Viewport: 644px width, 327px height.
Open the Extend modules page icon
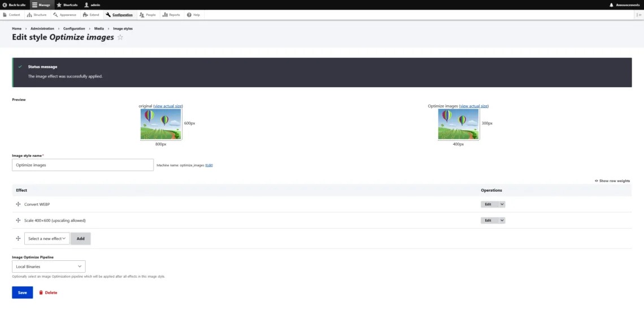tap(84, 15)
